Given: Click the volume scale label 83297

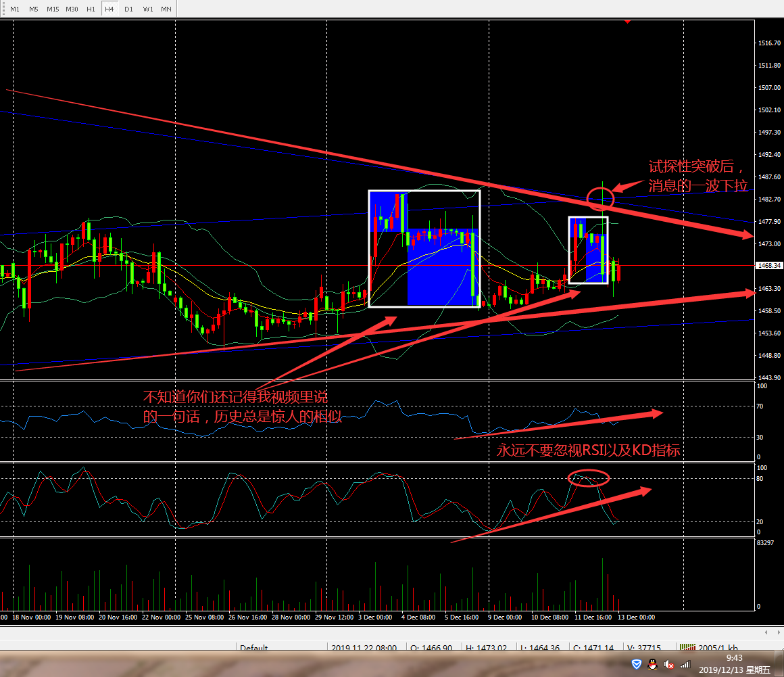Looking at the screenshot, I should coord(766,543).
